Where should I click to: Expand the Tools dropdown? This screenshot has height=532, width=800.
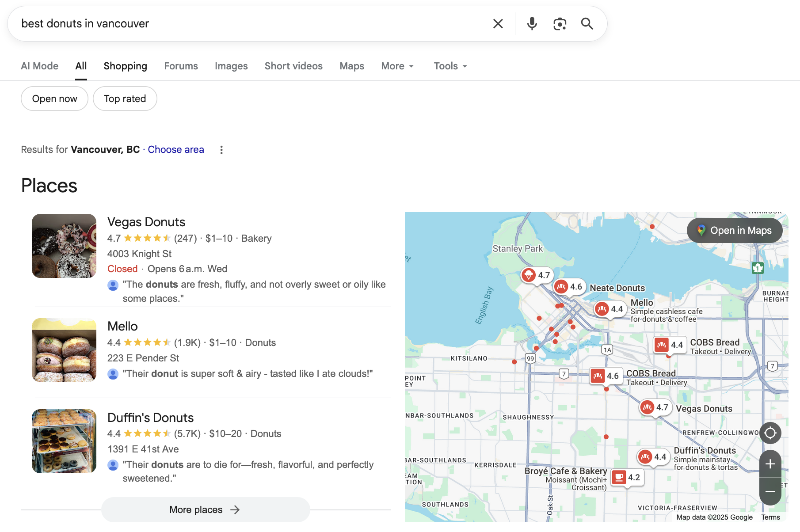point(450,66)
